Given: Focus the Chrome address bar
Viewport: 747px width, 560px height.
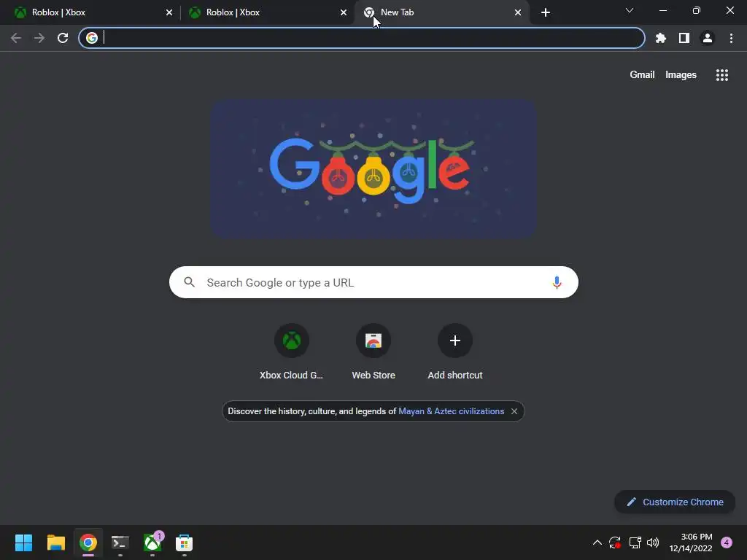Looking at the screenshot, I should (362, 38).
